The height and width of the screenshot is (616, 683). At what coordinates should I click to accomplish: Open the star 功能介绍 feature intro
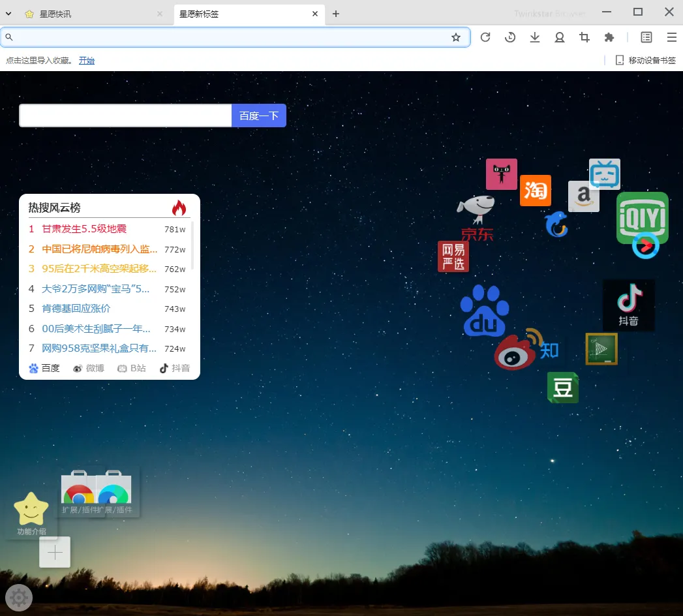31,513
